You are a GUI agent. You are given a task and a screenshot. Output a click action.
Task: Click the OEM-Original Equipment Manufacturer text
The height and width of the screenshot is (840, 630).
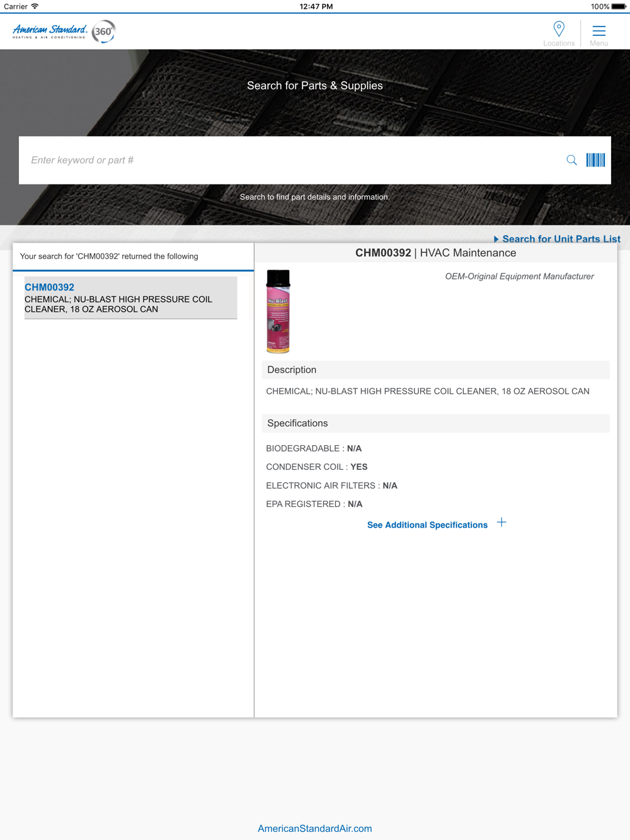(x=519, y=276)
